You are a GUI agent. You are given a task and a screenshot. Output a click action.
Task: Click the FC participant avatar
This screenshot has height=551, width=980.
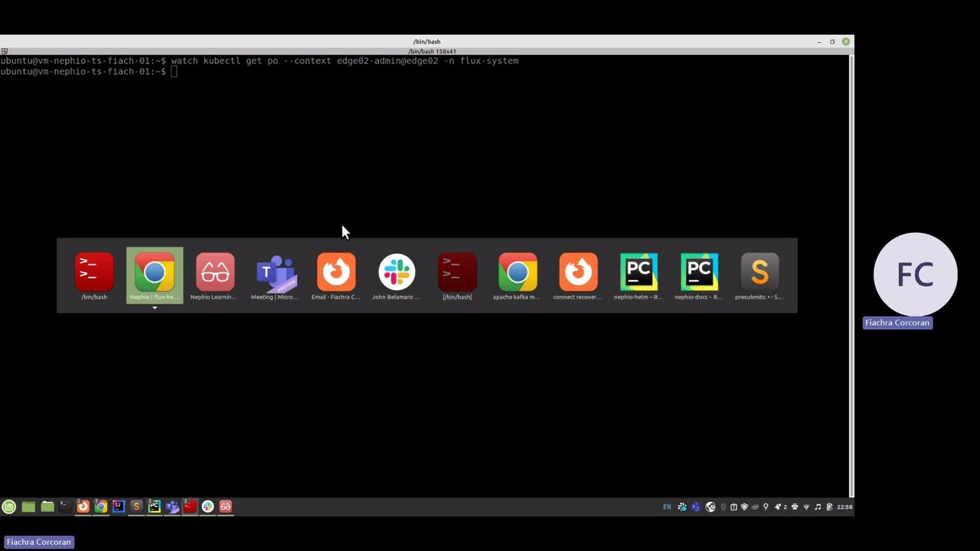click(x=915, y=274)
